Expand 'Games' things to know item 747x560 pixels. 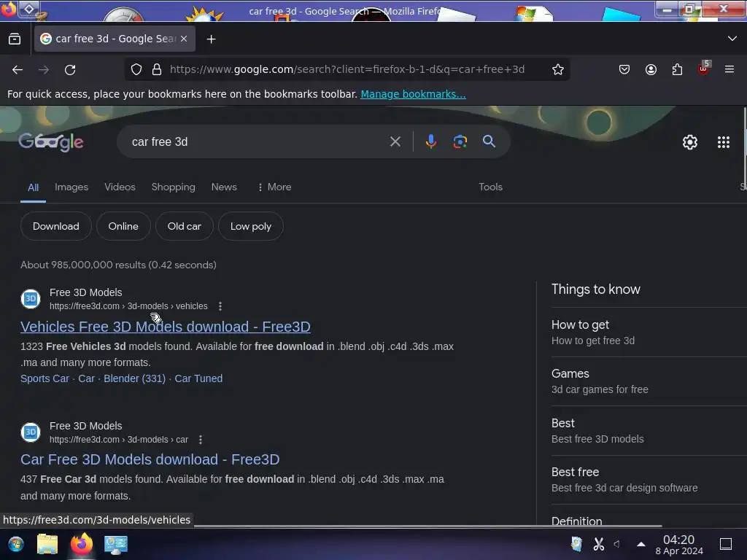pyautogui.click(x=649, y=381)
